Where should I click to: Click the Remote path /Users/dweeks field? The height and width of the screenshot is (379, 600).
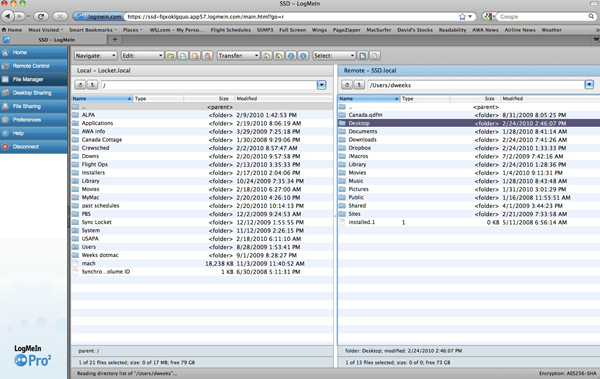[476, 85]
